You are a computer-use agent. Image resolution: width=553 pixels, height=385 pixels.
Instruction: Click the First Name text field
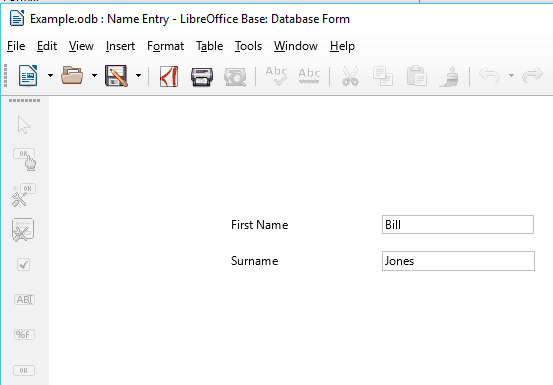[x=458, y=225]
